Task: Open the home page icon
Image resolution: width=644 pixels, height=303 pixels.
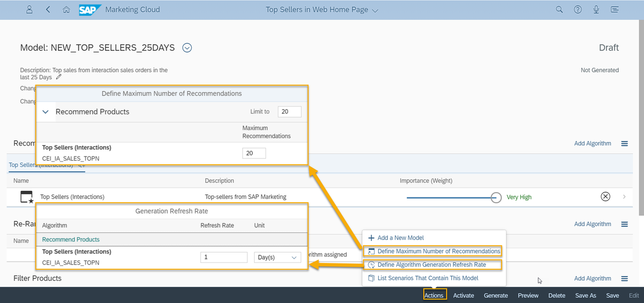Action: coord(66,9)
